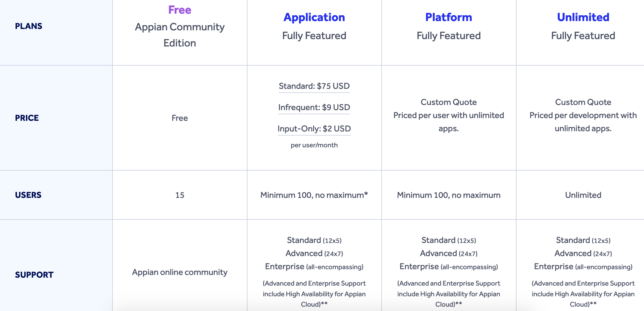
Task: Click the Standard: $75 USD link
Action: click(x=314, y=86)
